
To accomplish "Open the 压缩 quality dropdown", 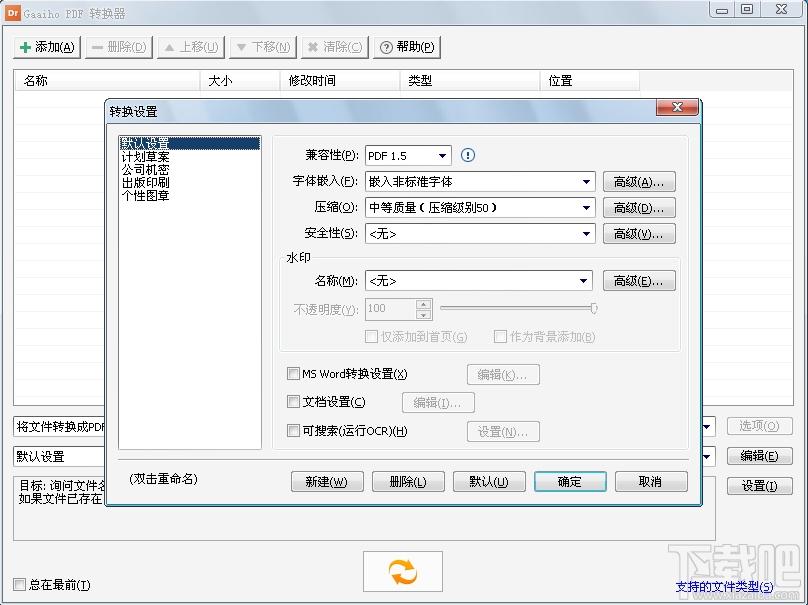I will click(480, 208).
